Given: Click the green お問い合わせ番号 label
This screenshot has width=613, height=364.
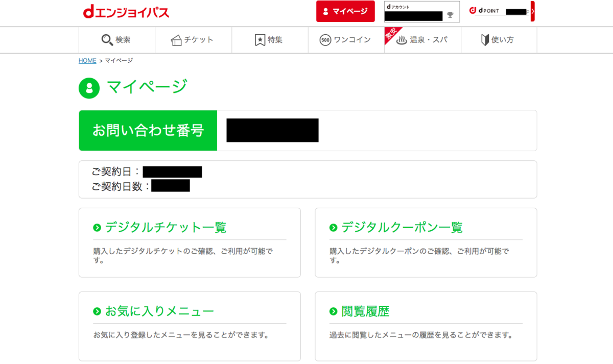Looking at the screenshot, I should coord(148,131).
